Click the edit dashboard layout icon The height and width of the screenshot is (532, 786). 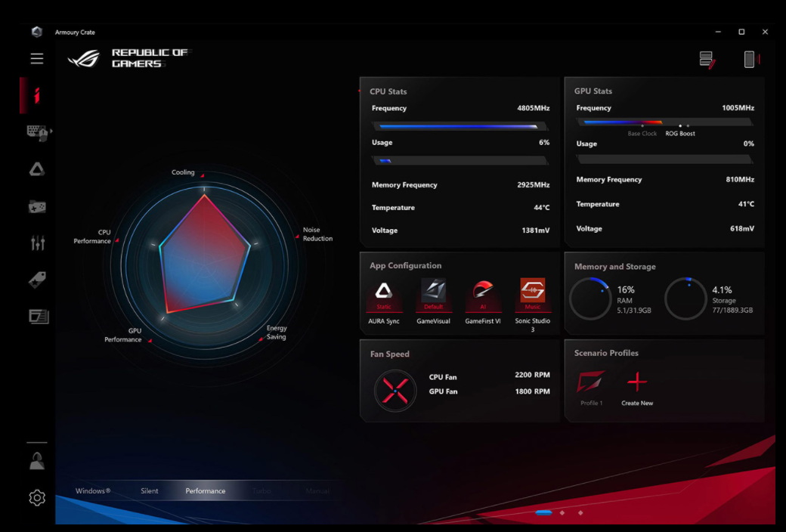click(x=707, y=60)
